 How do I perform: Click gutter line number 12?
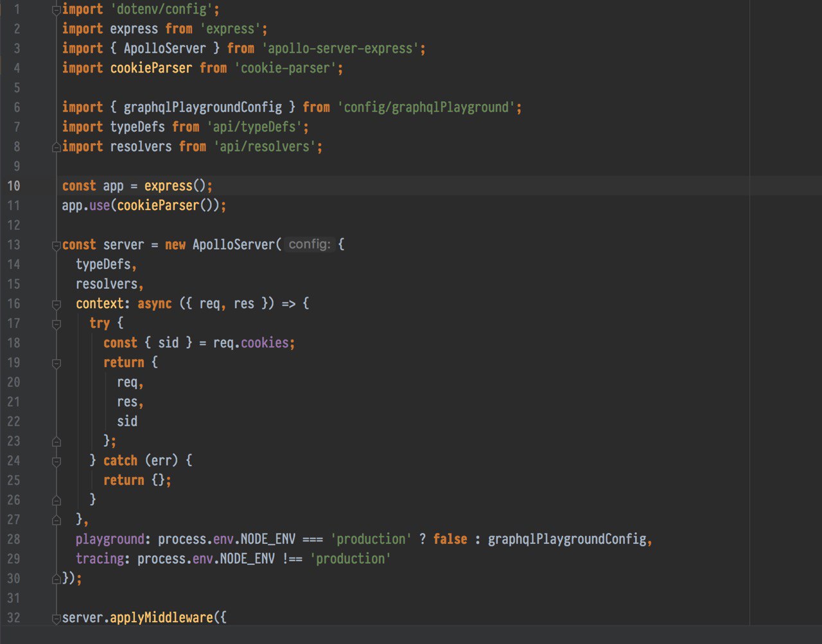point(13,225)
